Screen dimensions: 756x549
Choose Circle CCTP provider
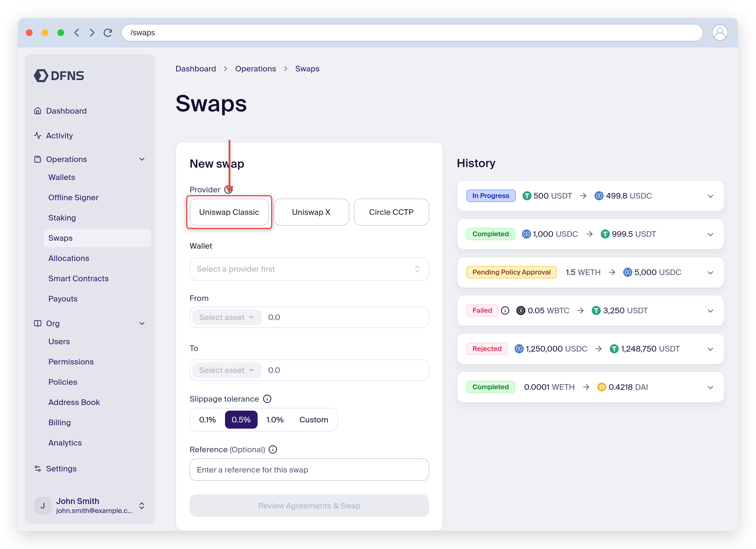pyautogui.click(x=391, y=212)
